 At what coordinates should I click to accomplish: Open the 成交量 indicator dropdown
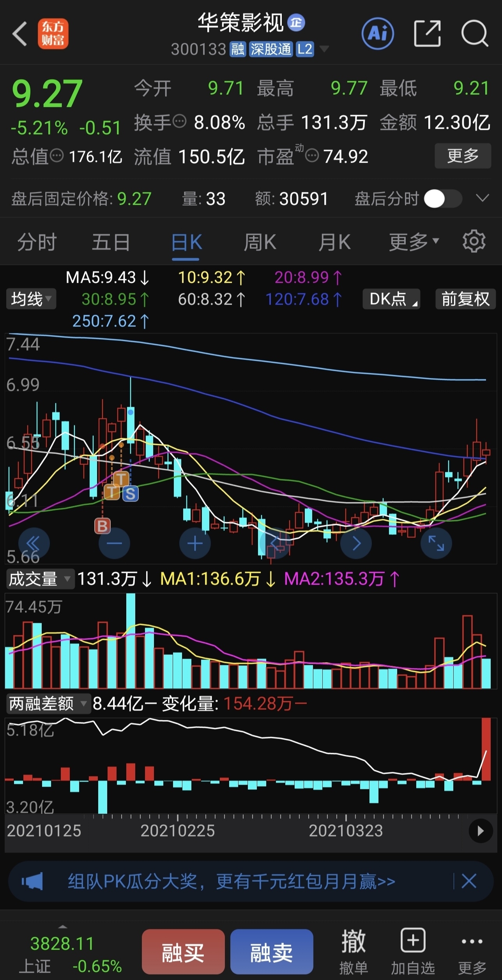(x=40, y=579)
